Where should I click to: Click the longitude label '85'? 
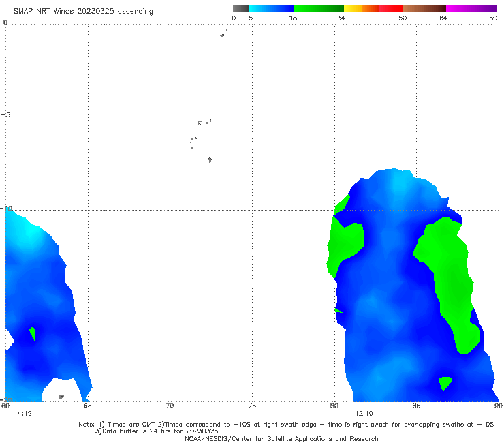pos(416,406)
